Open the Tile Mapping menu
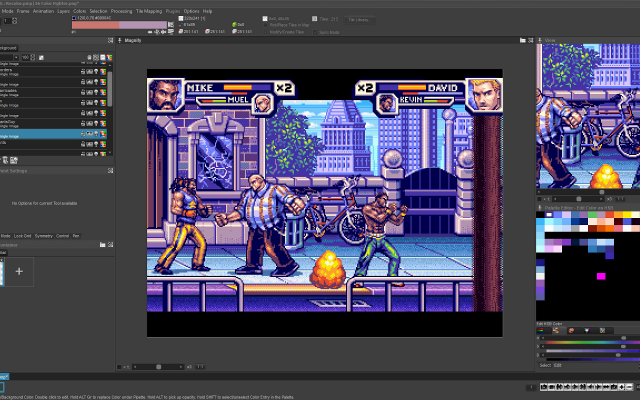 point(149,11)
